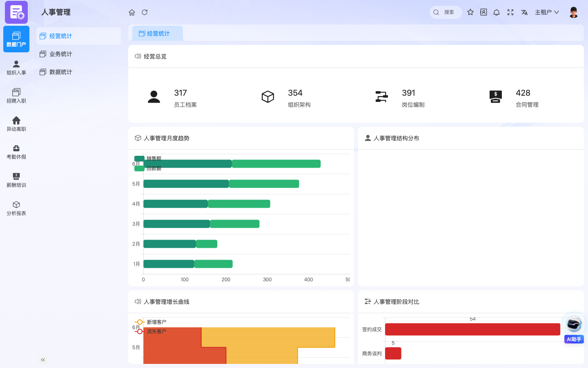
Task: Refresh the page with reload icon
Action: pos(145,12)
